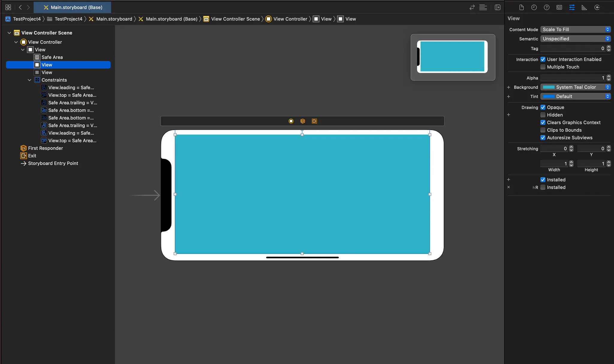Enable the Hidden checkbox
Screen dimensions: 614x364
[x=543, y=115]
